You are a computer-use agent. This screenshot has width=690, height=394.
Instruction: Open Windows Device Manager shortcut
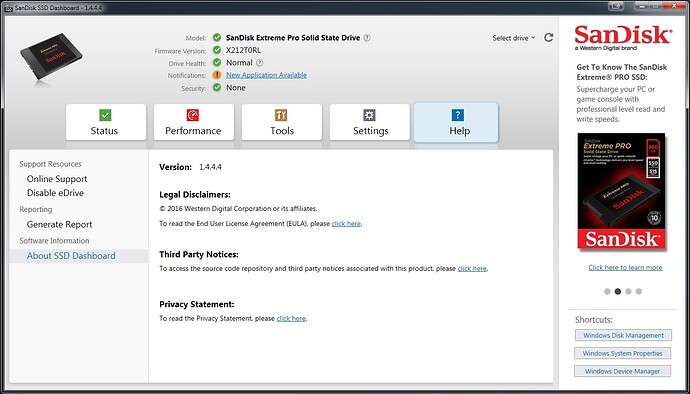point(622,371)
